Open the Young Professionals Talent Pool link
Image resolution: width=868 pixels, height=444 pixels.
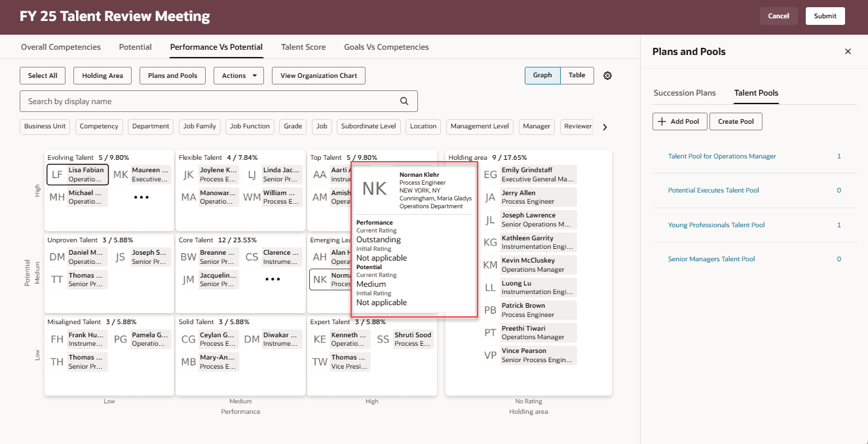pos(716,225)
